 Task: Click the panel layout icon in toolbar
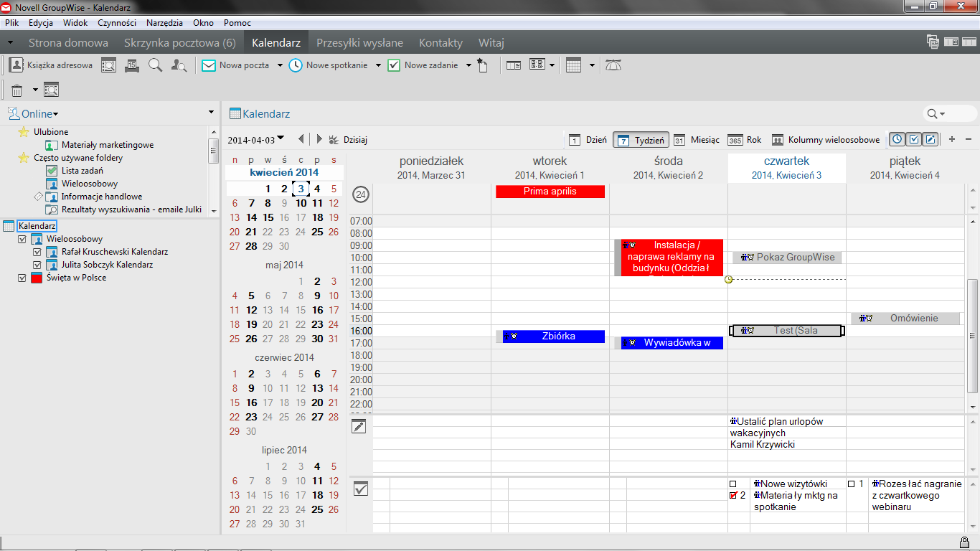513,65
